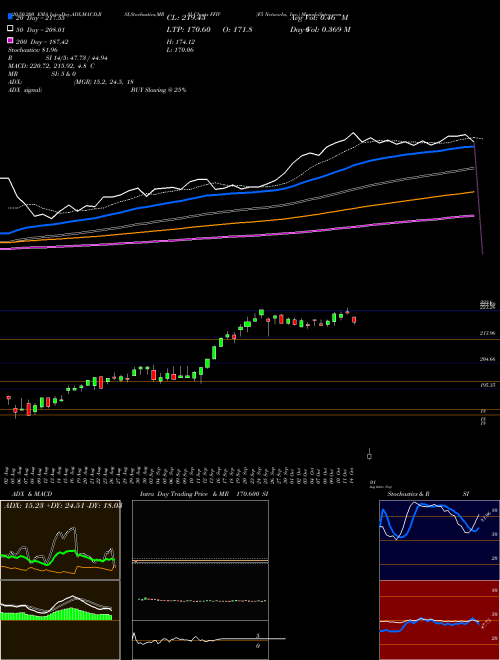Click the 'O: 171.8' open value
Viewport: 500px width, 660px height.
[237, 30]
